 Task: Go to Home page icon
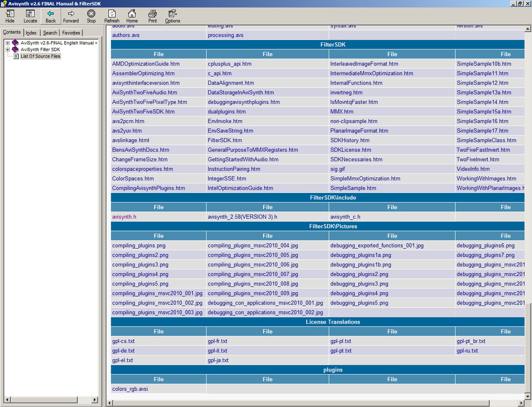(132, 14)
